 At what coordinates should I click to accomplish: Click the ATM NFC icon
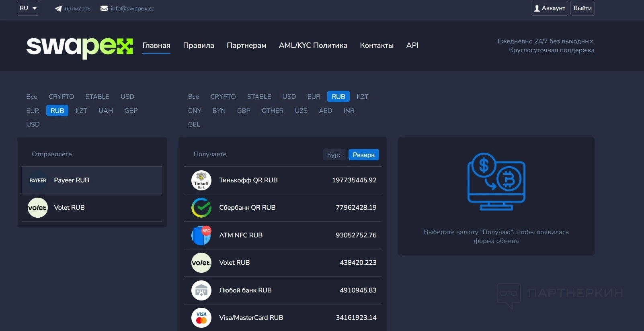coord(201,235)
